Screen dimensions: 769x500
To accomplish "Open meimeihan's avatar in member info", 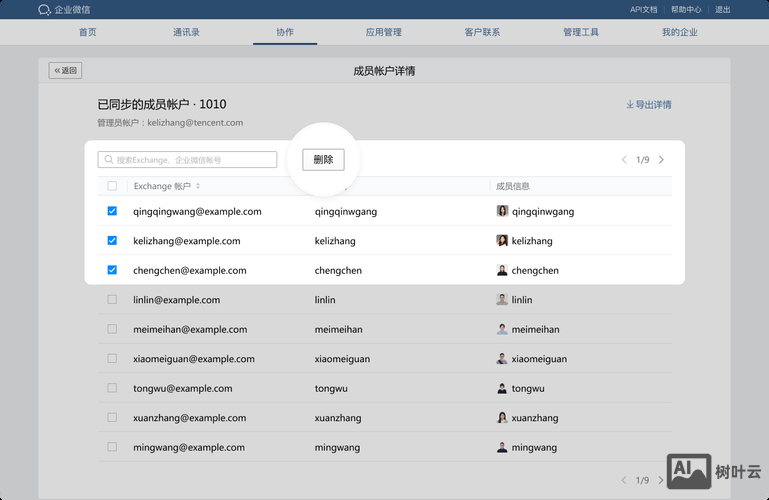I will (502, 329).
